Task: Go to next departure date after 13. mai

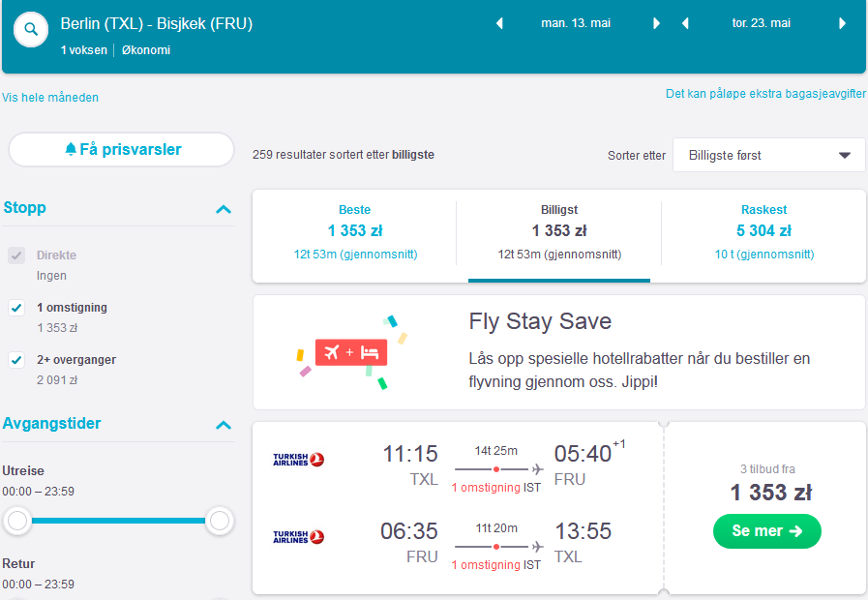Action: point(656,23)
